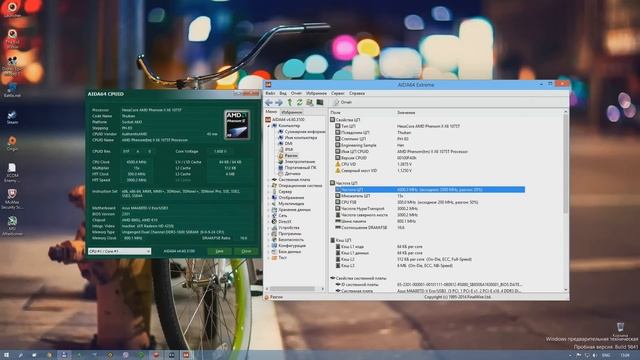This screenshot has height=360, width=640.
Task: Open the Отчет menu in menu bar
Action: point(296,93)
